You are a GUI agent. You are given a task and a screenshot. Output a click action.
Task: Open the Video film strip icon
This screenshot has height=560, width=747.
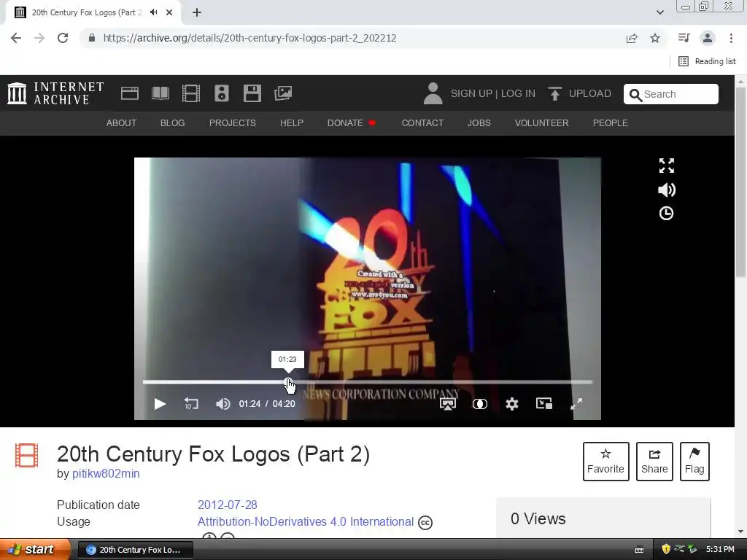[x=191, y=93]
